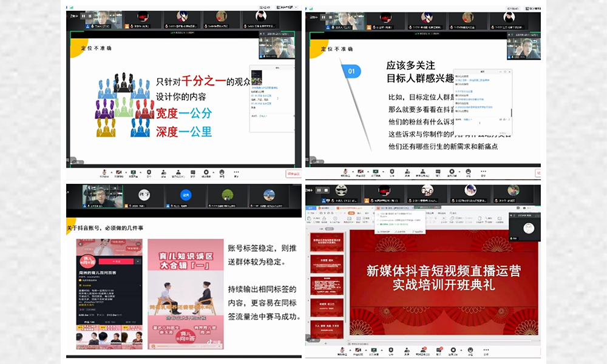The height and width of the screenshot is (364, 607).
Task: Click the red end meeting button in the top-left meeting
Action: tap(293, 174)
